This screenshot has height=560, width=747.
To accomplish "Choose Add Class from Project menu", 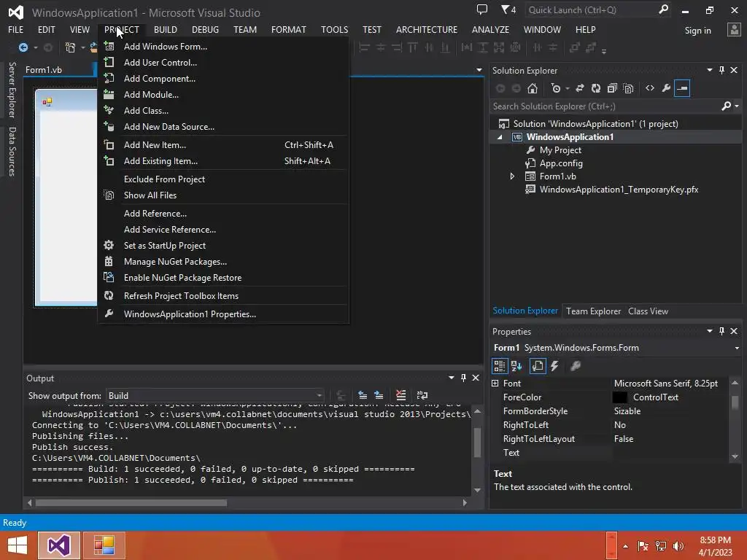I will (x=223, y=111).
